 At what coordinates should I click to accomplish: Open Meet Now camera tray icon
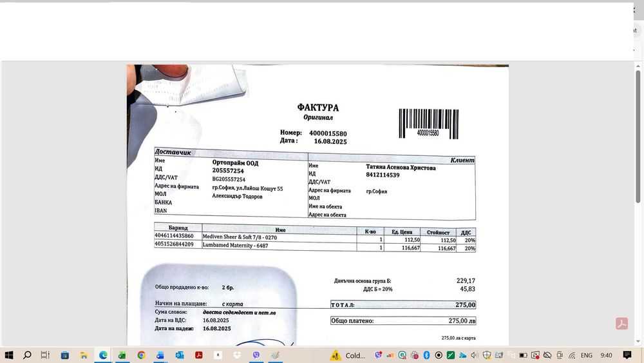point(560,355)
